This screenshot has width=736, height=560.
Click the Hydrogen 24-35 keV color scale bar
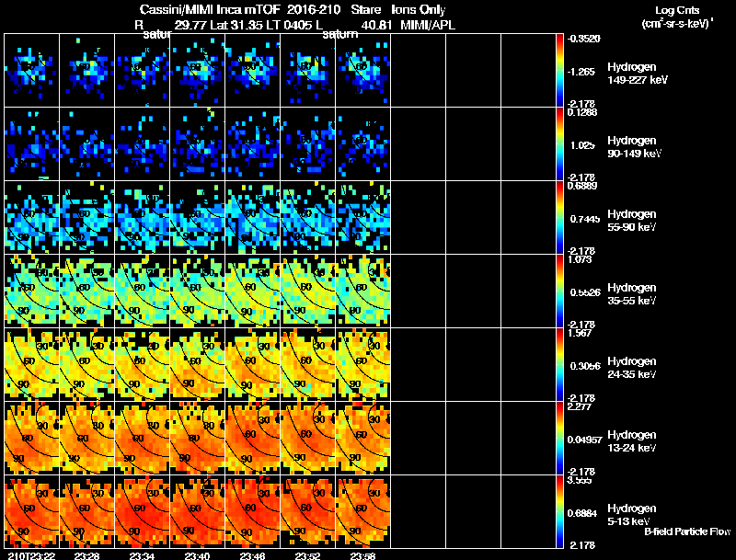559,365
